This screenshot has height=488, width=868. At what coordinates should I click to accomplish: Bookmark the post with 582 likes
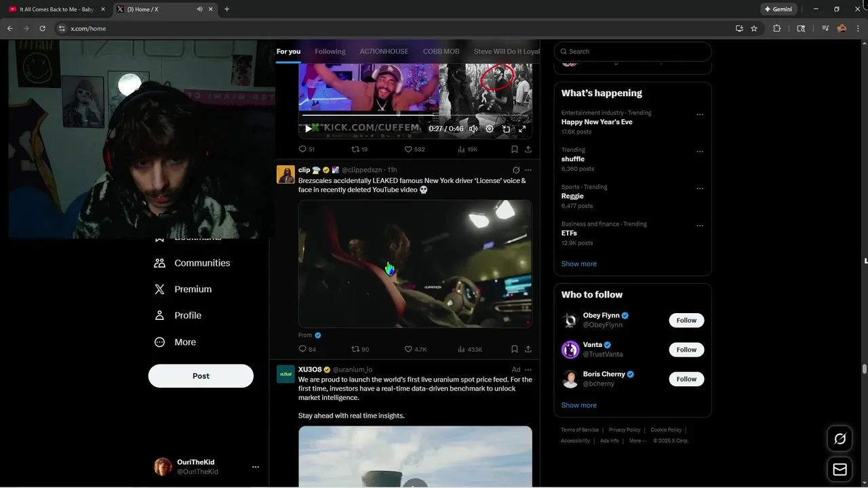tap(515, 149)
